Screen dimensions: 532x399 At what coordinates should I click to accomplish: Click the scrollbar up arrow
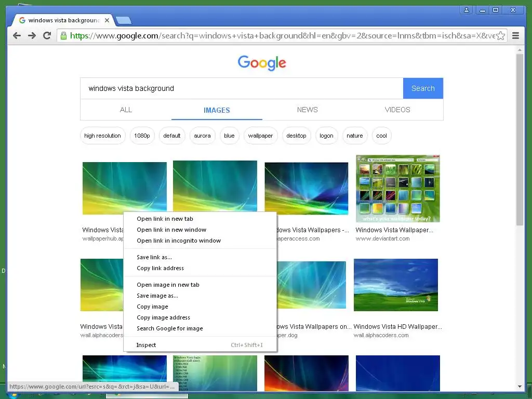520,50
